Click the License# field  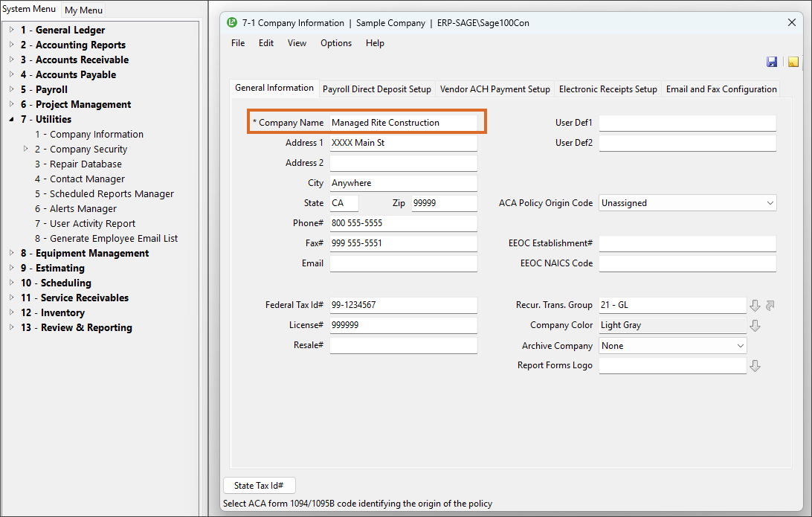404,325
